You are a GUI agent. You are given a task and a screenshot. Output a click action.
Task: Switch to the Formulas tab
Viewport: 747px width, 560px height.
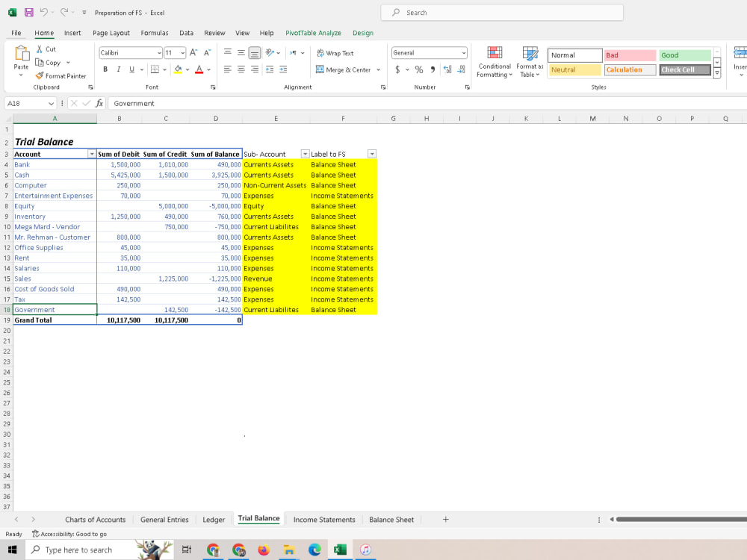[155, 33]
